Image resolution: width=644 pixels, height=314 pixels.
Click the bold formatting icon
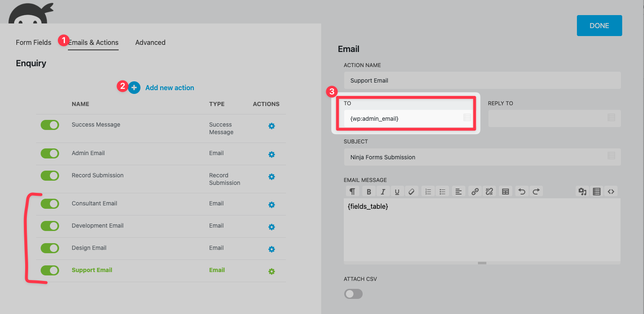[x=369, y=192]
